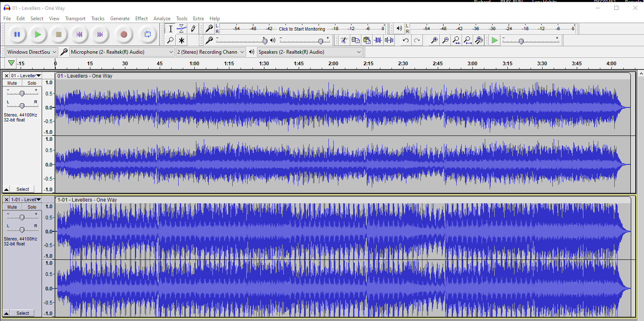Mute the first track '01 - Levellers'
This screenshot has width=644, height=321.
(x=12, y=83)
